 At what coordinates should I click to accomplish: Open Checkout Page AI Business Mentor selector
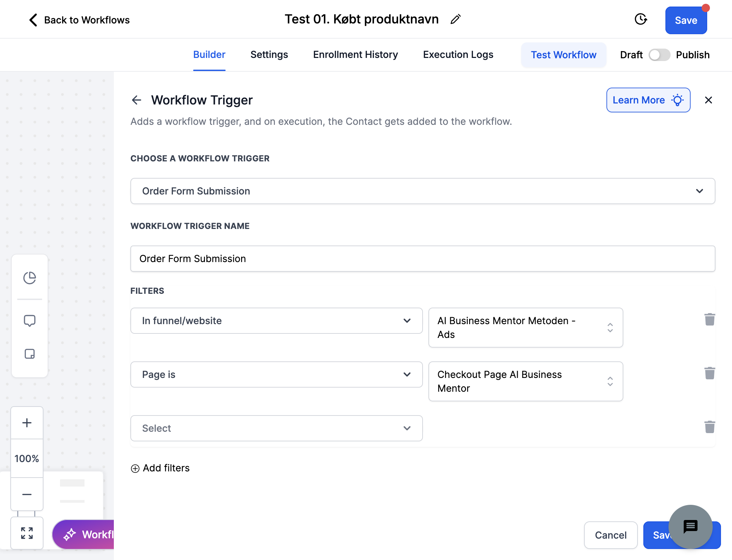[x=526, y=381]
